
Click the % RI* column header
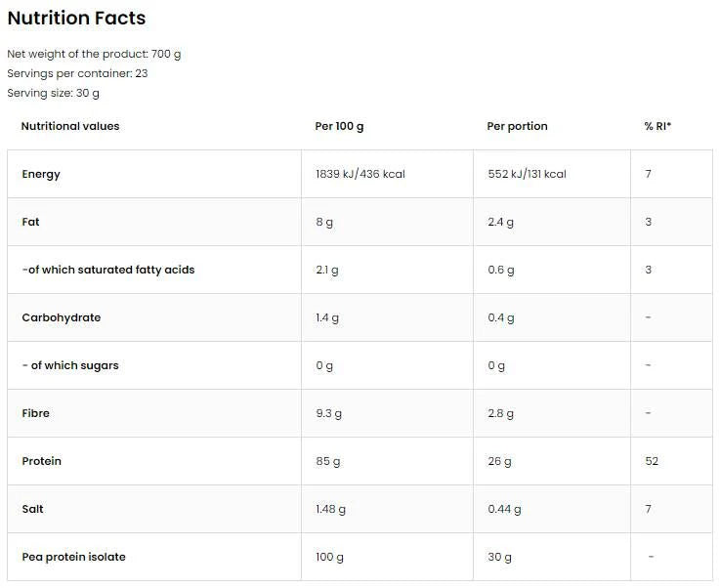click(x=657, y=126)
